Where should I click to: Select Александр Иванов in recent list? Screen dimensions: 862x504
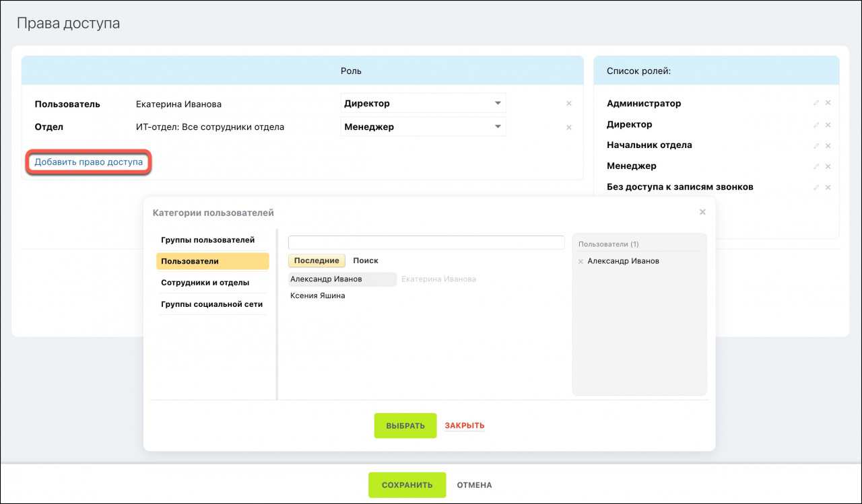(x=342, y=279)
